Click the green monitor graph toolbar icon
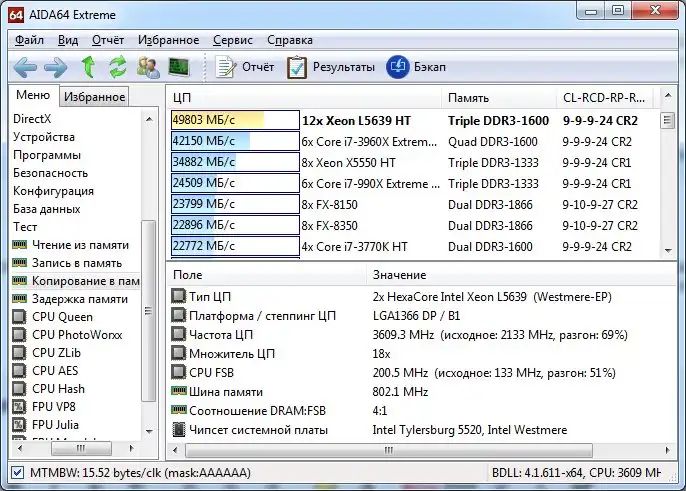Screen dimensions: 686x491 coord(180,67)
